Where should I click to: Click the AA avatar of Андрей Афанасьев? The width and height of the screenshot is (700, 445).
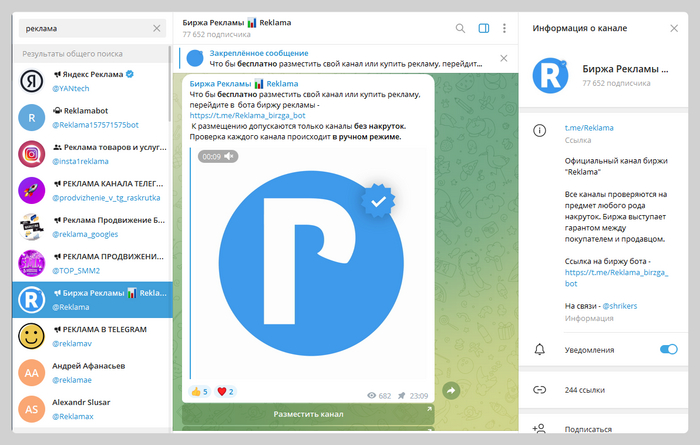pyautogui.click(x=31, y=373)
